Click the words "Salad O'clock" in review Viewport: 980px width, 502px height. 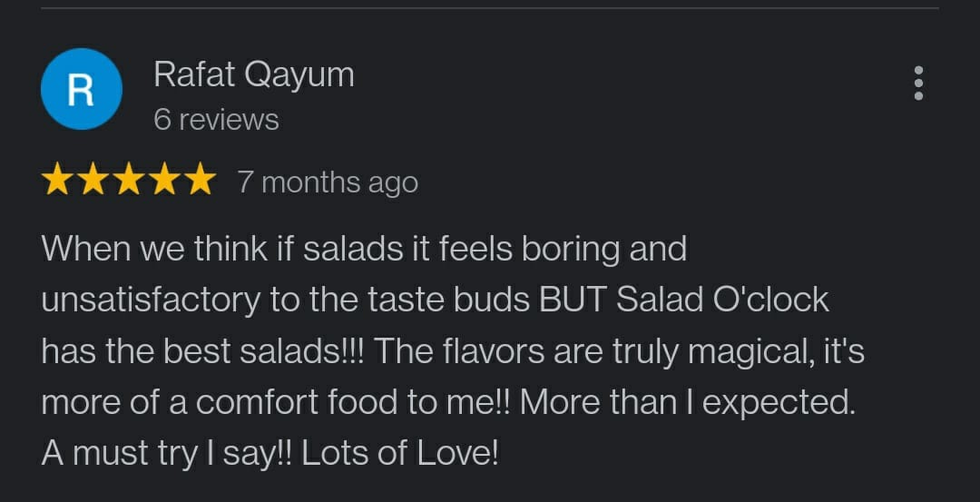click(x=722, y=300)
